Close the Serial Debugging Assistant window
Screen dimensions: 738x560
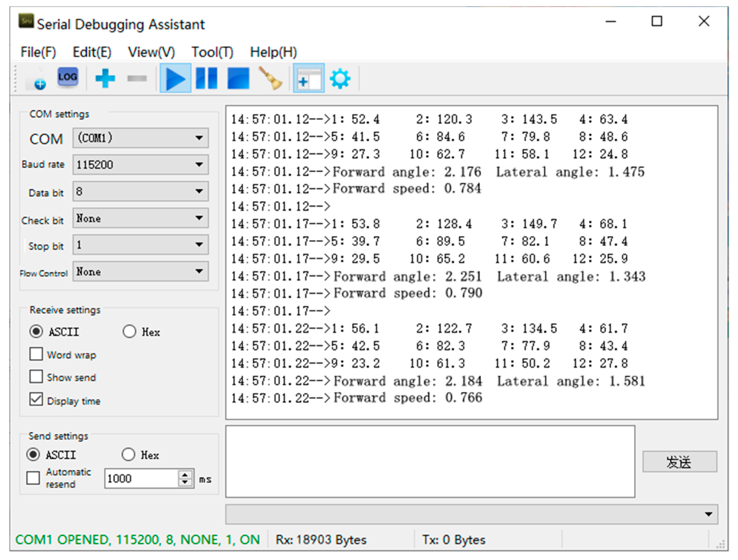point(704,21)
